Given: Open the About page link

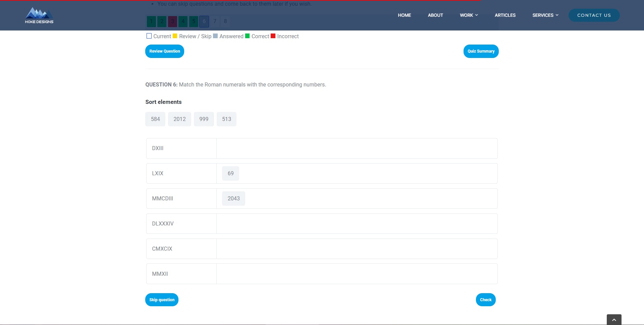Looking at the screenshot, I should [435, 15].
